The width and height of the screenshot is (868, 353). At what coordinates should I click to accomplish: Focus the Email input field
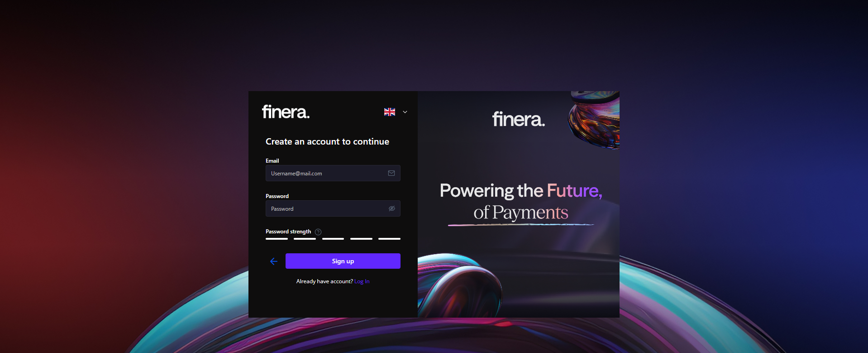pos(333,173)
